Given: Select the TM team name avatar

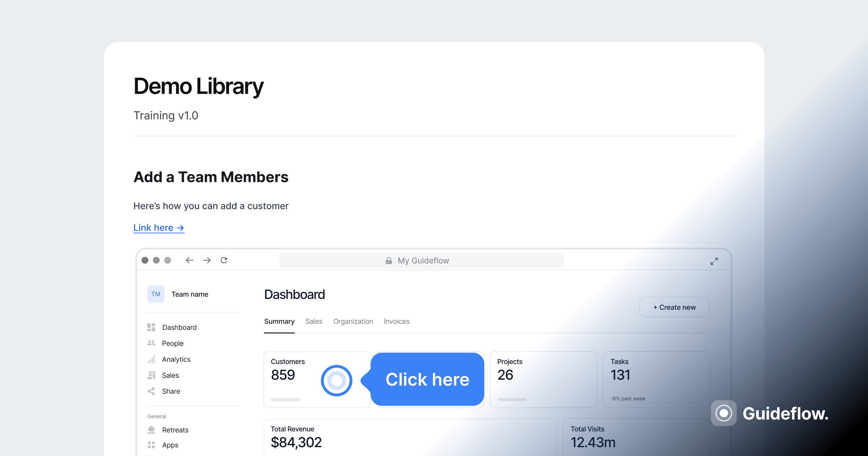Looking at the screenshot, I should click(x=156, y=294).
